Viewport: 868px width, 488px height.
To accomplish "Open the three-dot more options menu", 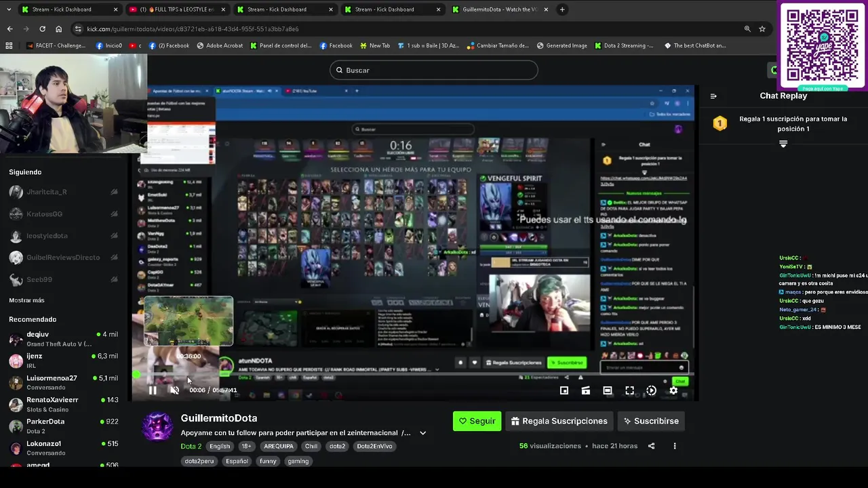I will point(675,446).
